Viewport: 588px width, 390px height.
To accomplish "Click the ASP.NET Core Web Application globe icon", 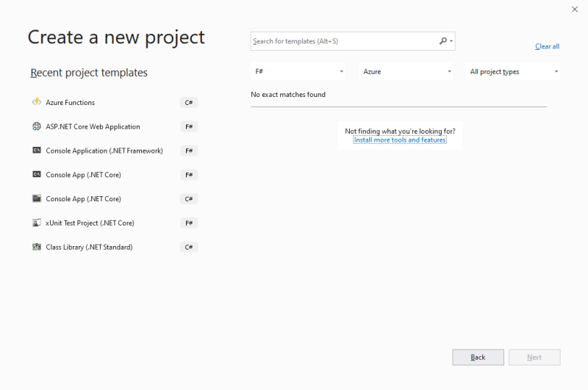I will pyautogui.click(x=36, y=126).
